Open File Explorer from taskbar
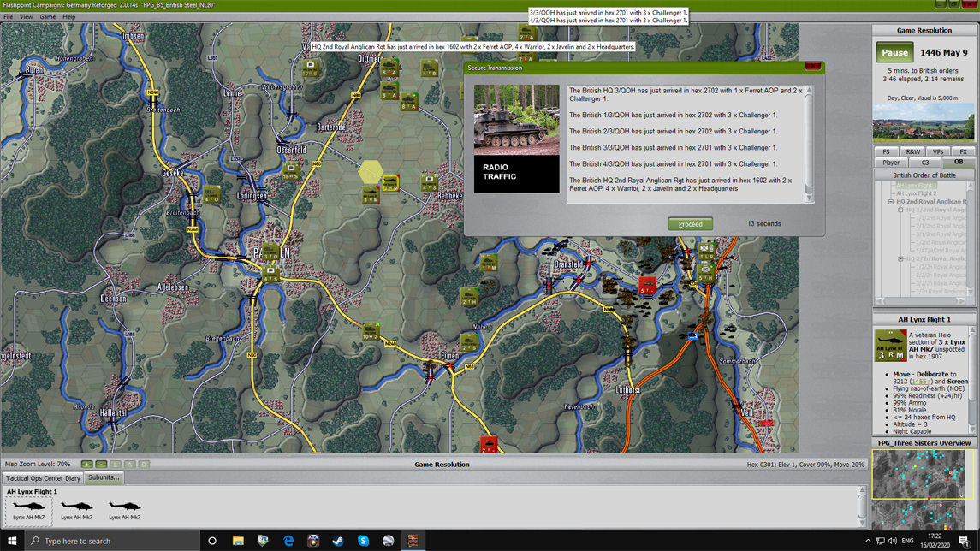This screenshot has height=551, width=980. [x=238, y=541]
